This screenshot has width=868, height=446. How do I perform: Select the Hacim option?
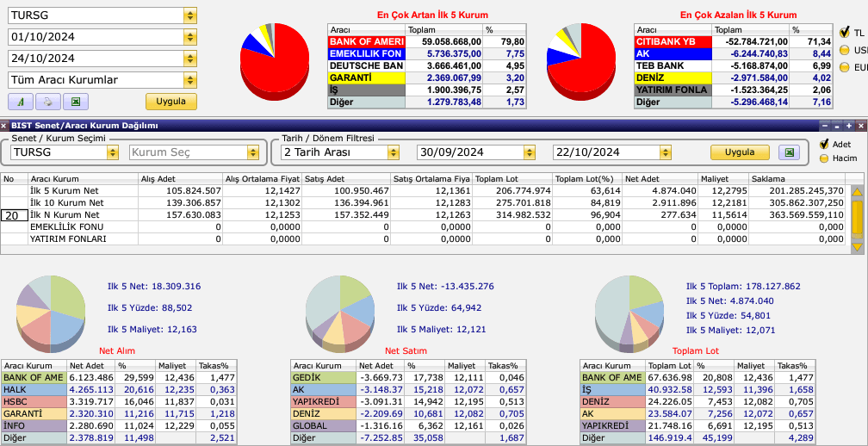click(824, 158)
